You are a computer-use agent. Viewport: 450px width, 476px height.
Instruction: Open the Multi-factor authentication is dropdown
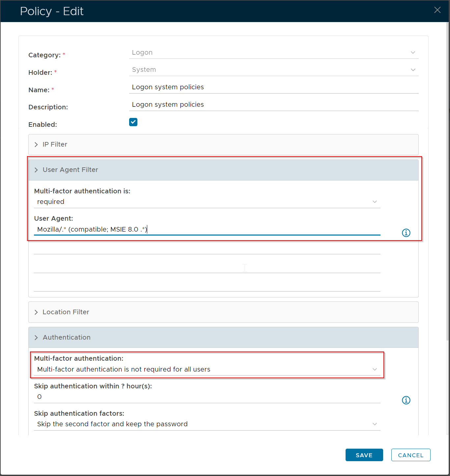coord(207,202)
